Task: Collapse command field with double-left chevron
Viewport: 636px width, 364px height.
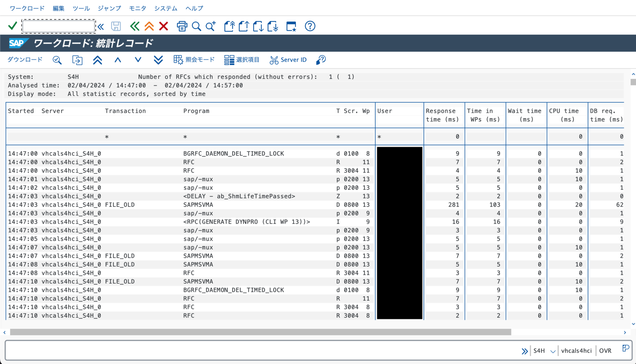Action: click(101, 27)
